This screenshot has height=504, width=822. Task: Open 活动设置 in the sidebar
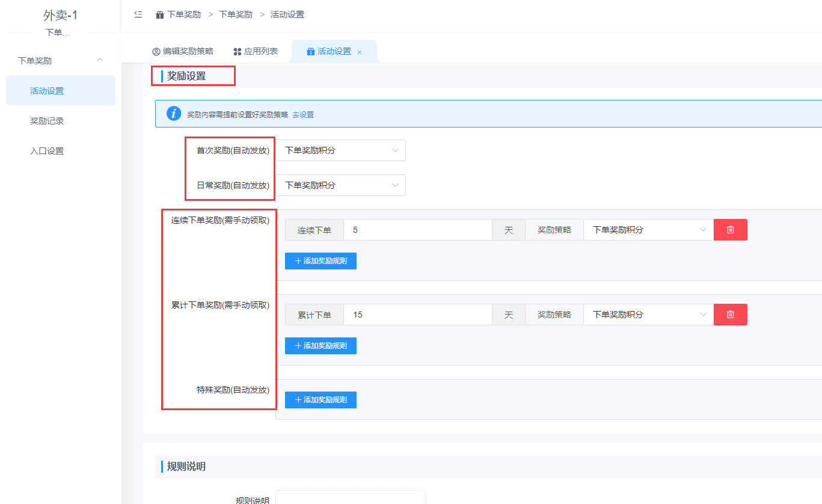pos(61,91)
